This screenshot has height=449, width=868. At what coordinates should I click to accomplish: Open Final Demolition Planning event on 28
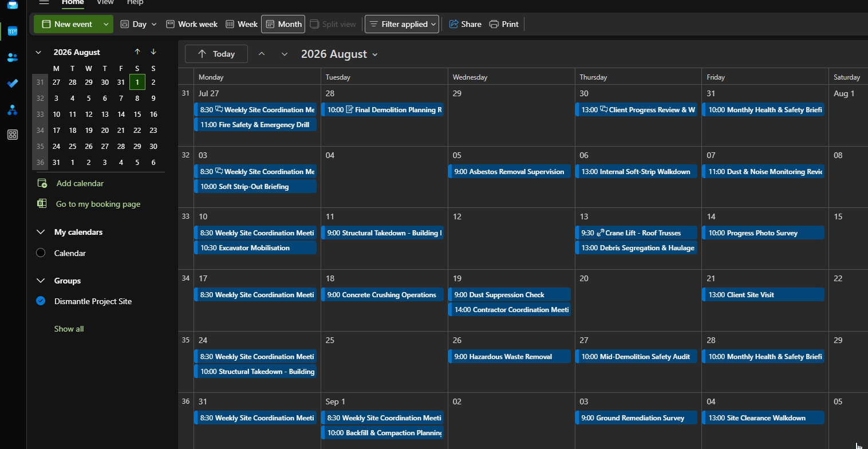coord(382,109)
